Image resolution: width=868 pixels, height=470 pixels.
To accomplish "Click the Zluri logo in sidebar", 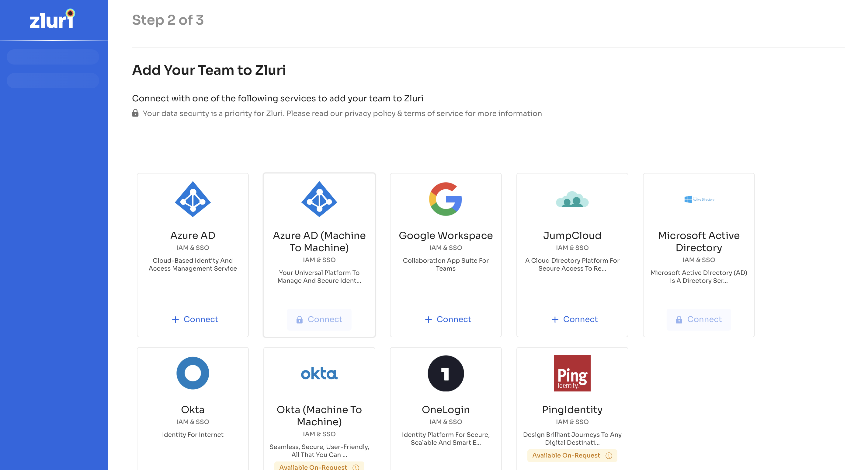I will (x=52, y=19).
